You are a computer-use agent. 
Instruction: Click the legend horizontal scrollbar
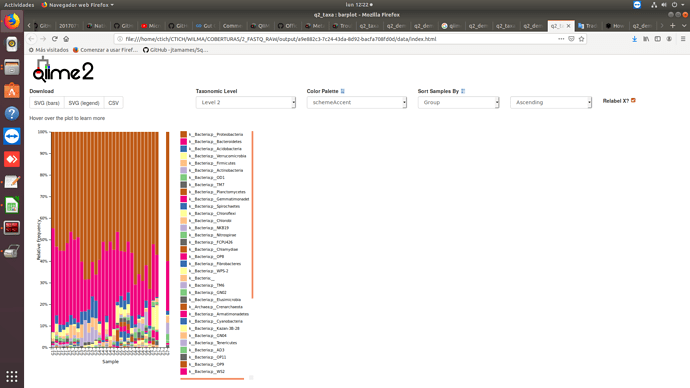pos(212,378)
